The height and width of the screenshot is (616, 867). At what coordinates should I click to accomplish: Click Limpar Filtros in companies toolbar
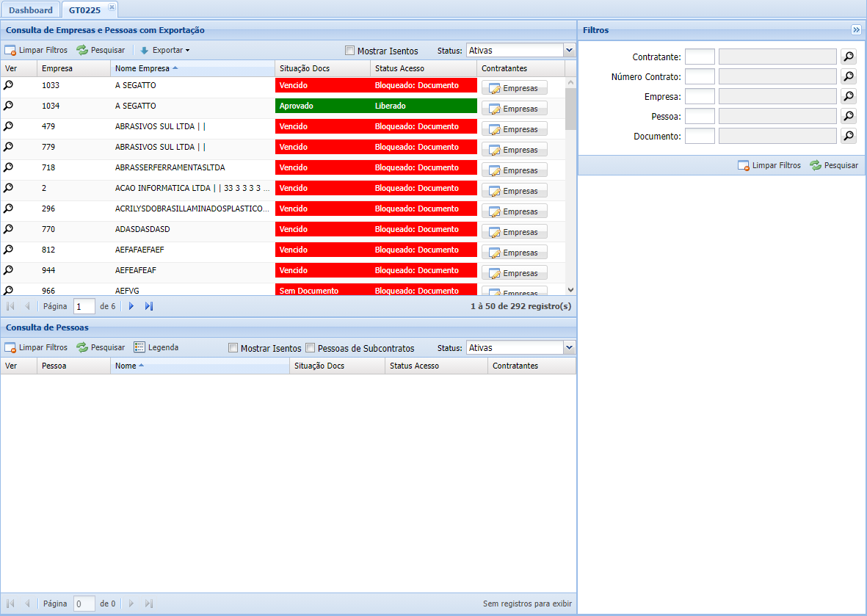(x=36, y=51)
